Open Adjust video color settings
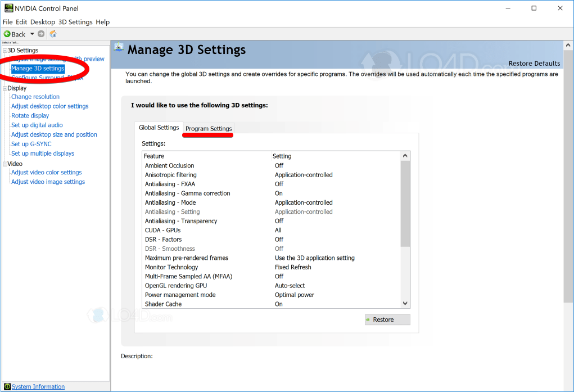574x392 pixels. (47, 173)
